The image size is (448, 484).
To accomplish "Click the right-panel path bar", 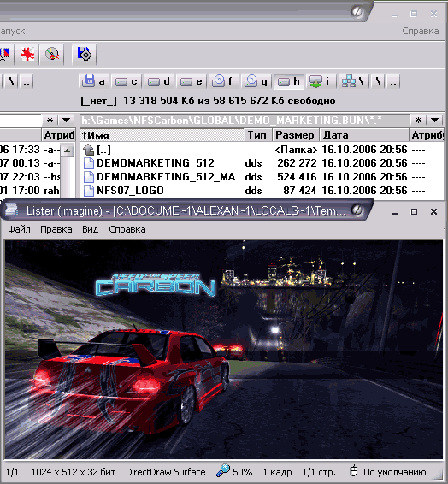I will tap(245, 120).
